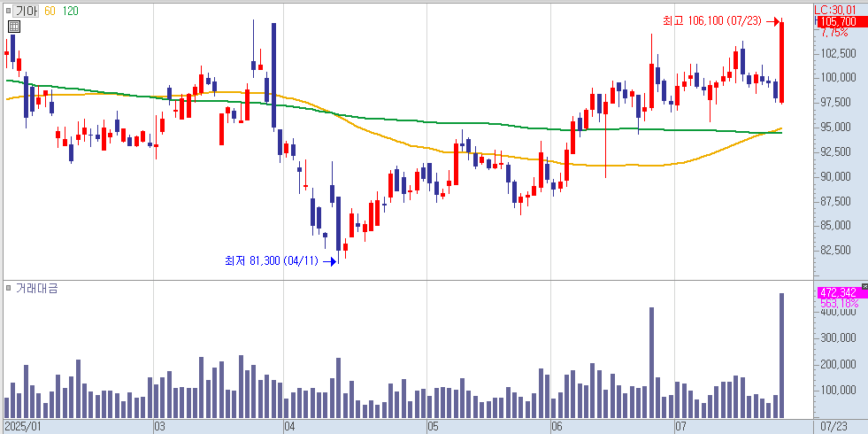
Task: Click the 04 month axis label
Action: [289, 427]
